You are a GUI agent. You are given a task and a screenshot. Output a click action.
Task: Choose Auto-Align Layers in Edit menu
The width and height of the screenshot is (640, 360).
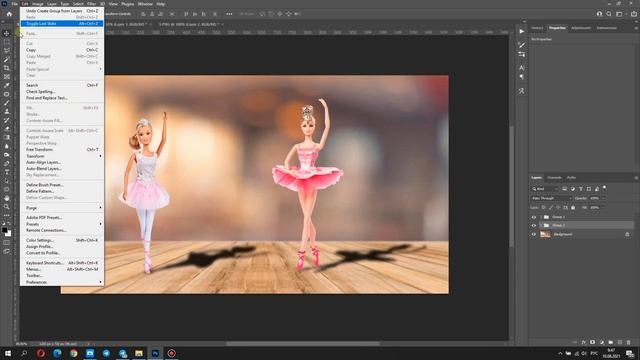(x=62, y=162)
